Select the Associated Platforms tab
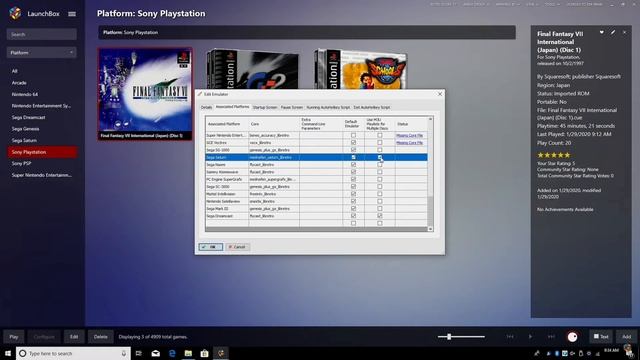This screenshot has width=640, height=360. coord(232,107)
